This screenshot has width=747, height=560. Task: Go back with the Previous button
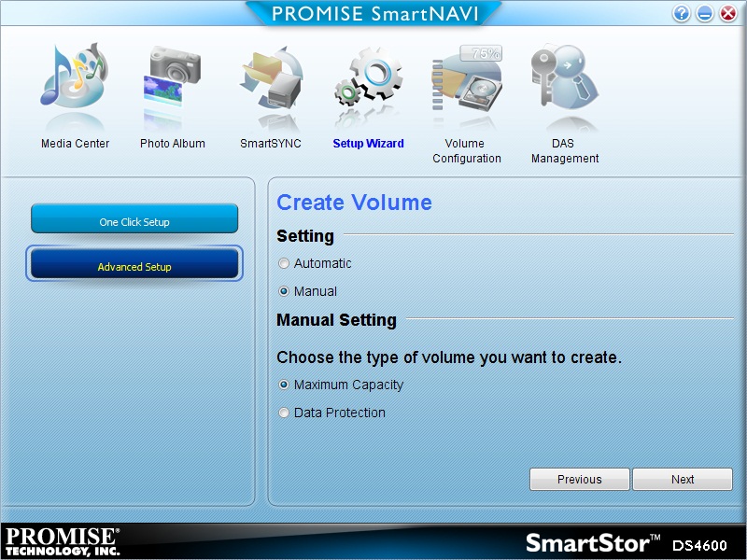coord(579,479)
